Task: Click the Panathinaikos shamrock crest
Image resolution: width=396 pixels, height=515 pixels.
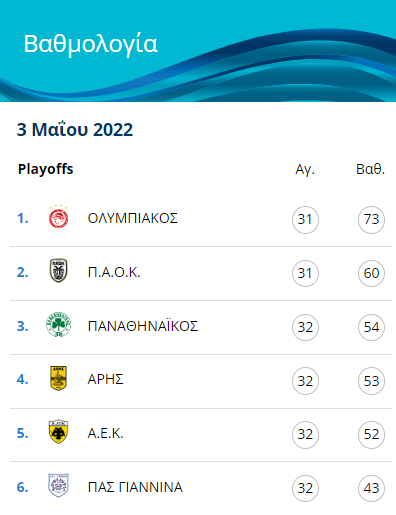Action: (59, 324)
